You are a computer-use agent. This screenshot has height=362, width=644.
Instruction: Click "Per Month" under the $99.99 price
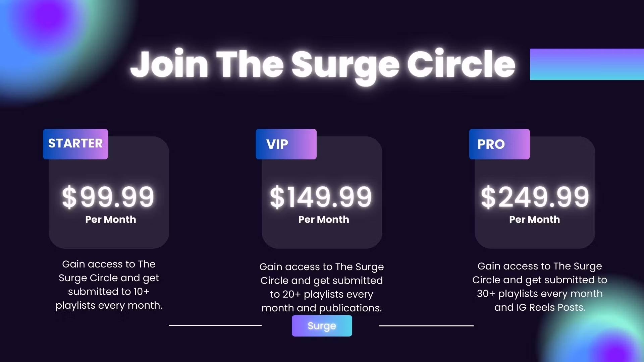pyautogui.click(x=111, y=220)
